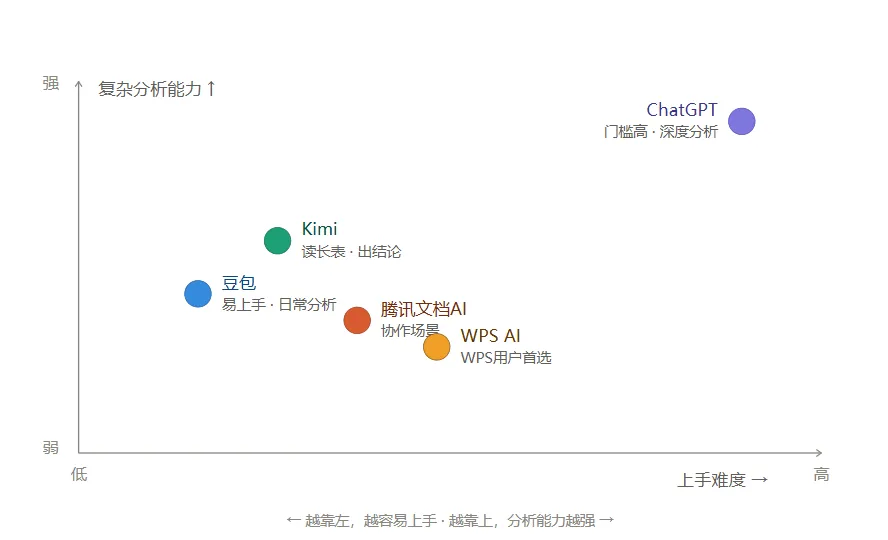Click the 读长表 · 出结论 subtitle
The width and height of the screenshot is (888, 540).
351,251
